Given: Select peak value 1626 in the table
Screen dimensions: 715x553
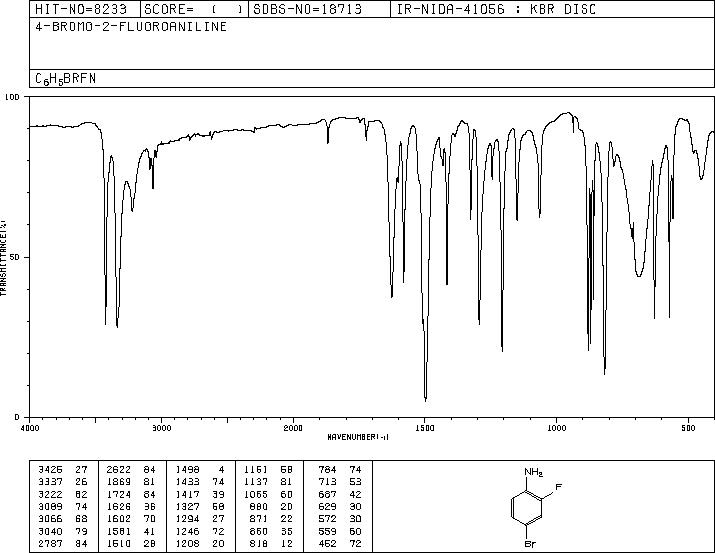Looking at the screenshot, I should [x=119, y=507].
